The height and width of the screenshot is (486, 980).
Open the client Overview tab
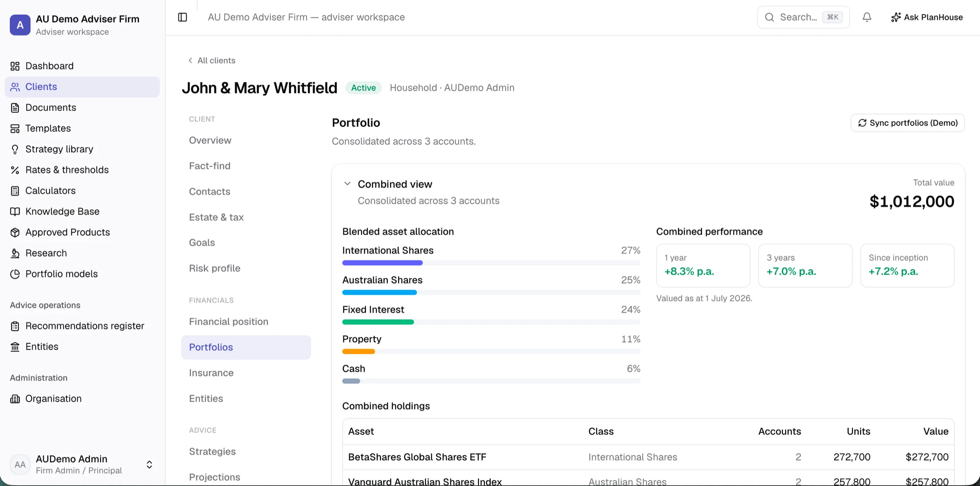point(246,140)
